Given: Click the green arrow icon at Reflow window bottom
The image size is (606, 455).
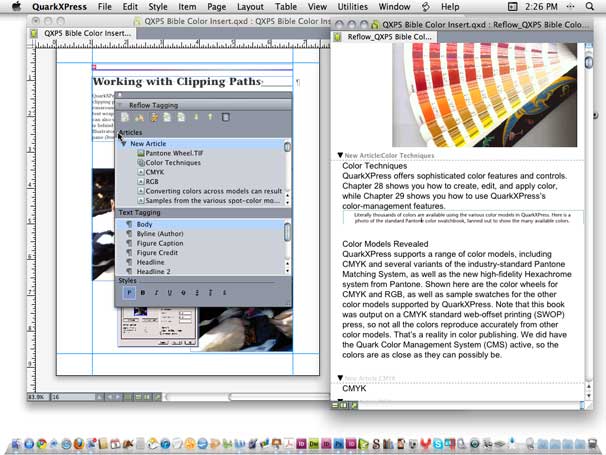Looking at the screenshot, I should [354, 405].
